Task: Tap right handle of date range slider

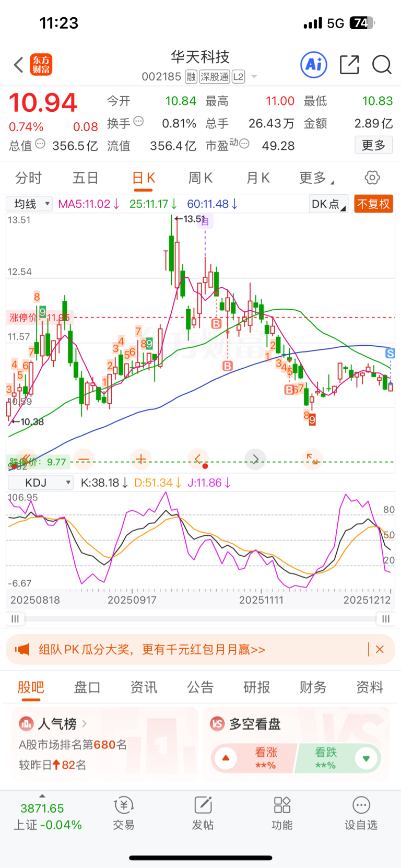Action: 385,619
